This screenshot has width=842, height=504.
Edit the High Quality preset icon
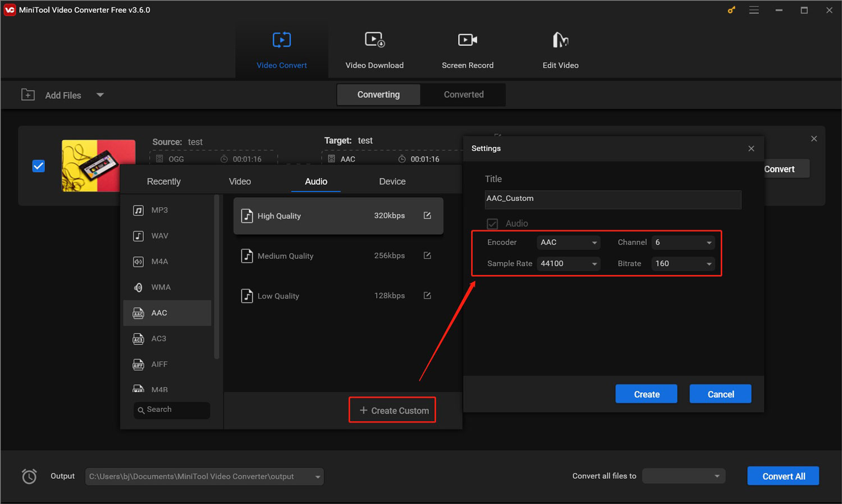click(x=427, y=216)
